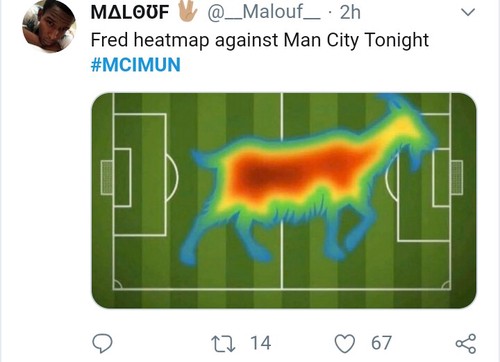The width and height of the screenshot is (500, 362).
Task: Open the MALOUF profile avatar photo
Action: [x=49, y=26]
